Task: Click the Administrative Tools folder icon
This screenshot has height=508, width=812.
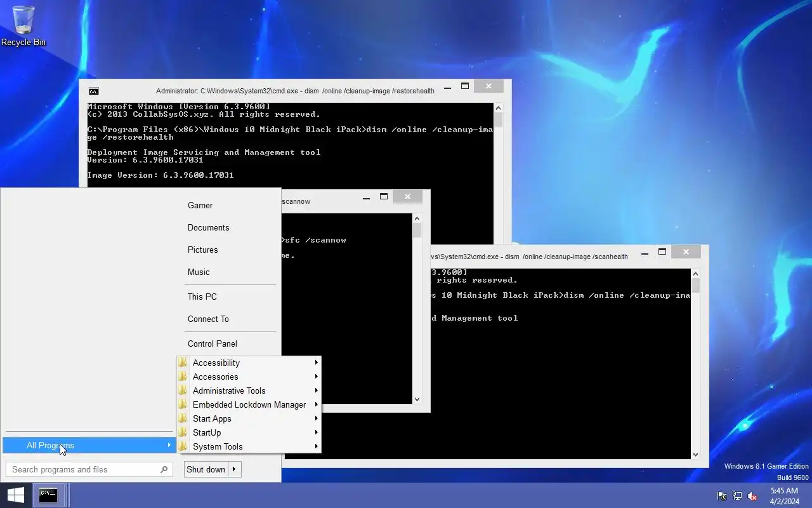Action: [x=183, y=391]
